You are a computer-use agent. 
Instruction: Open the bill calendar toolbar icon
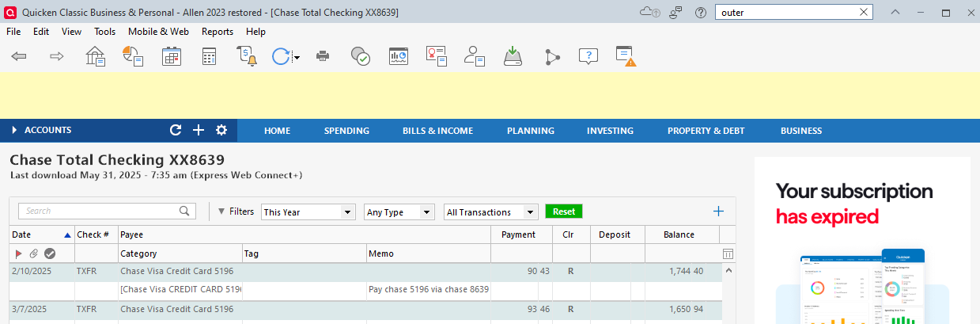click(172, 56)
